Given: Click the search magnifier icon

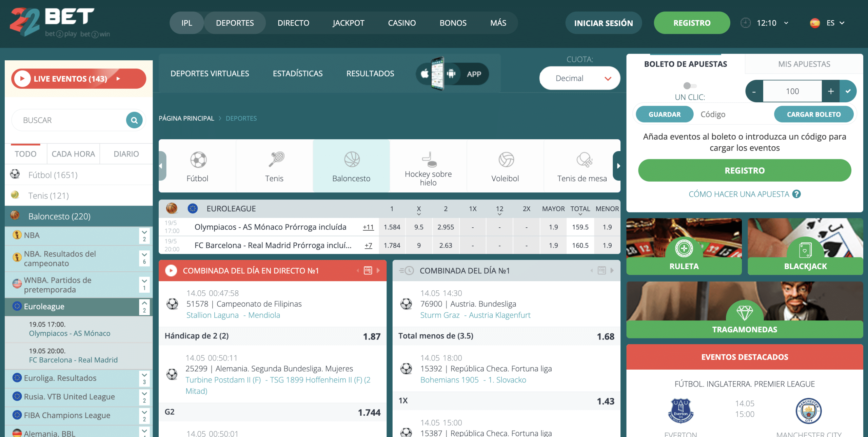Looking at the screenshot, I should [x=134, y=120].
